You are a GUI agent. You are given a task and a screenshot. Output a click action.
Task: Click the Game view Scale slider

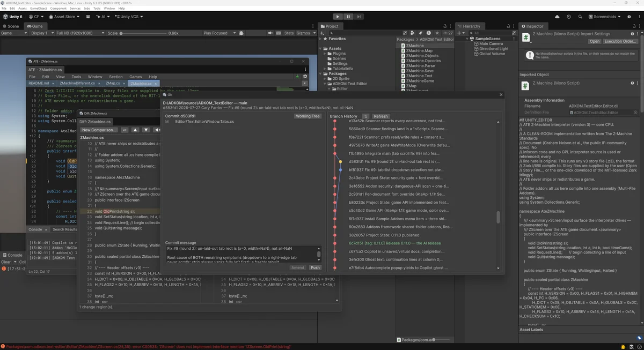coord(143,33)
